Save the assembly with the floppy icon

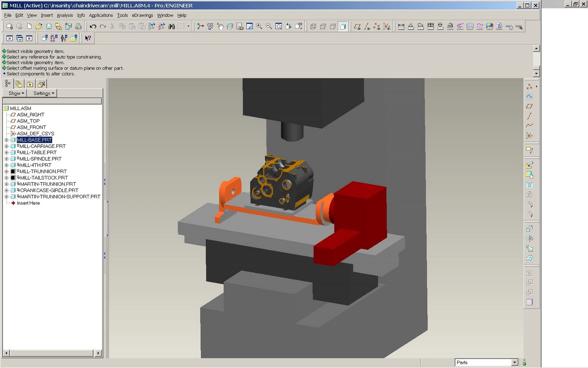(x=49, y=26)
